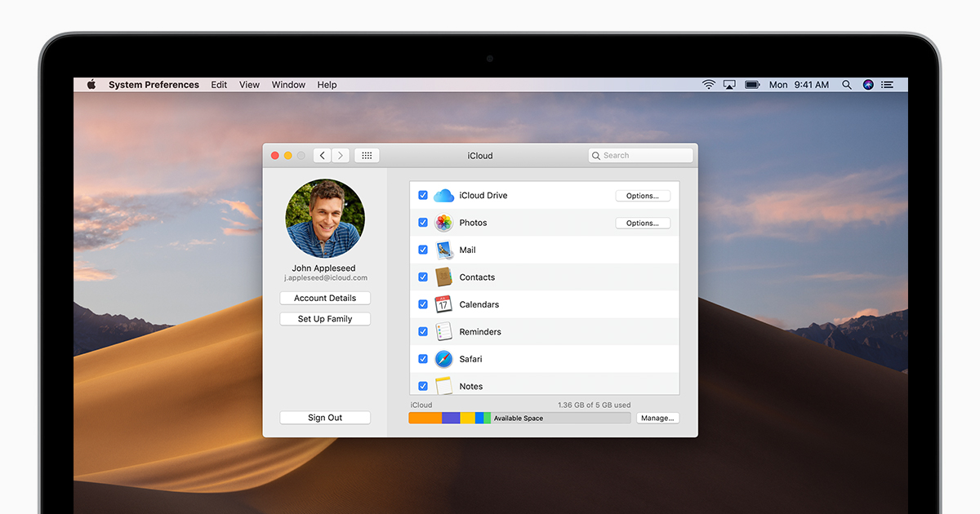980x514 pixels.
Task: Disable Calendars syncing checkbox
Action: [423, 304]
